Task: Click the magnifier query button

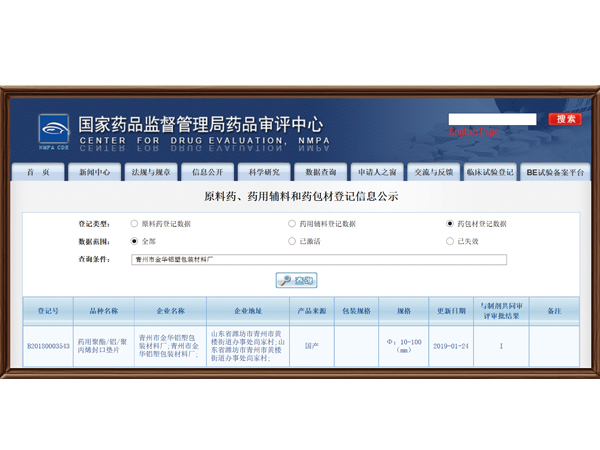Action: click(x=296, y=280)
